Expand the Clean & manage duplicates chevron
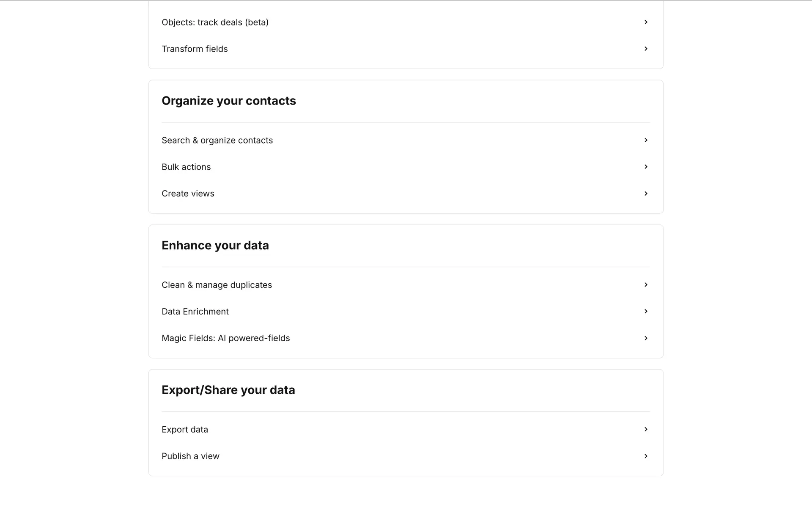 (x=646, y=285)
